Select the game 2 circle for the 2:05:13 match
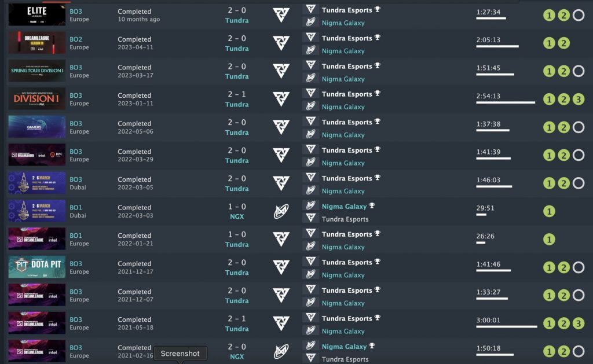The image size is (593, 364). coord(563,43)
